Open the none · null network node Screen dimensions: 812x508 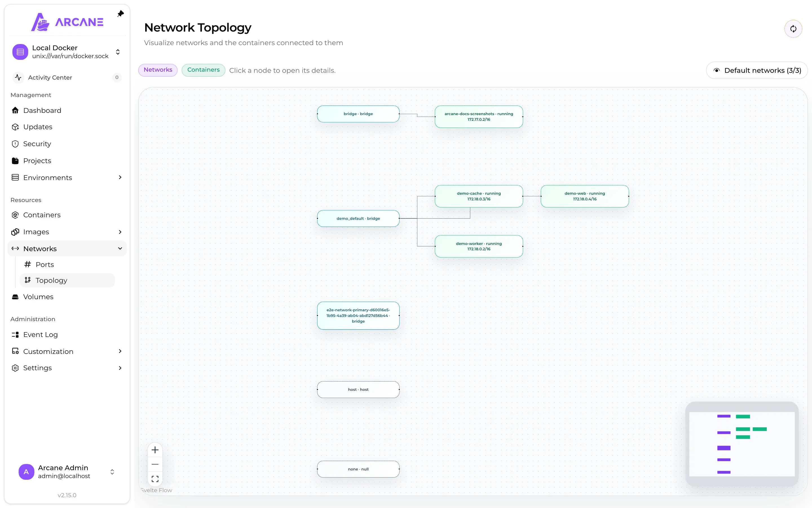point(358,469)
